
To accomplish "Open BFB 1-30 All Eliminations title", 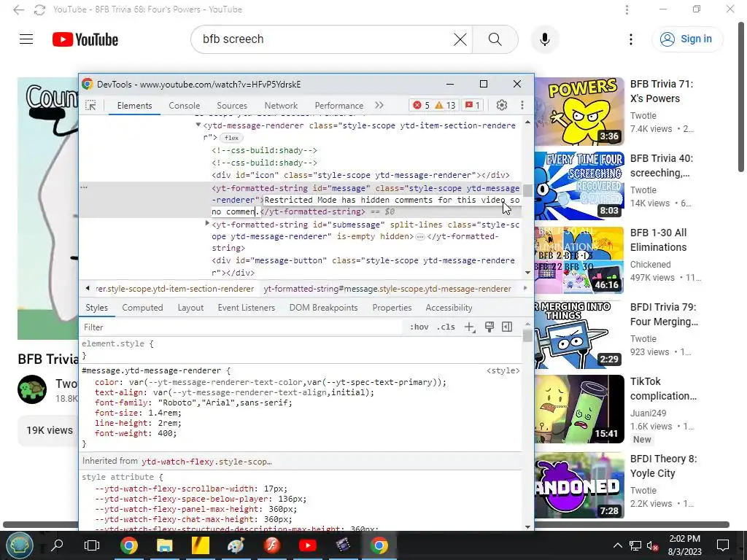I will click(659, 240).
